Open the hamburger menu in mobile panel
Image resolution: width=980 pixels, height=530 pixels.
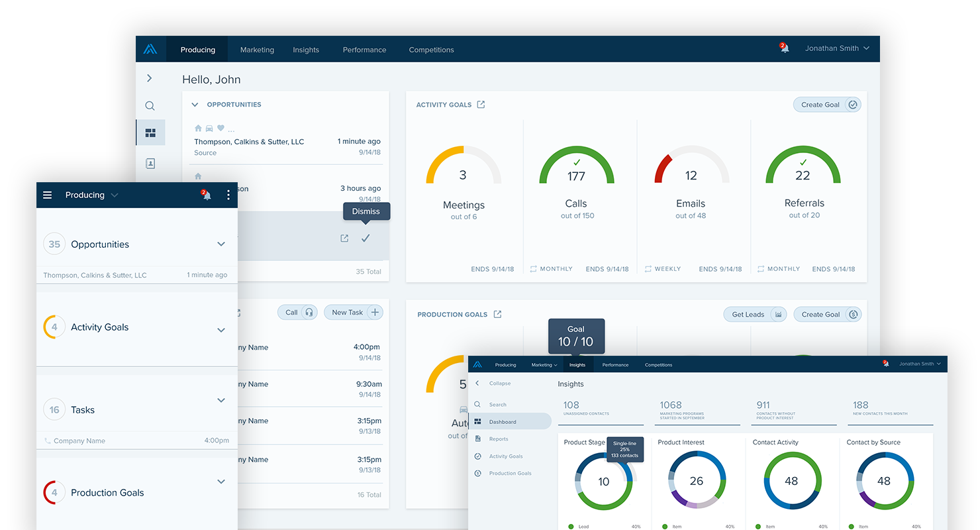click(x=47, y=195)
